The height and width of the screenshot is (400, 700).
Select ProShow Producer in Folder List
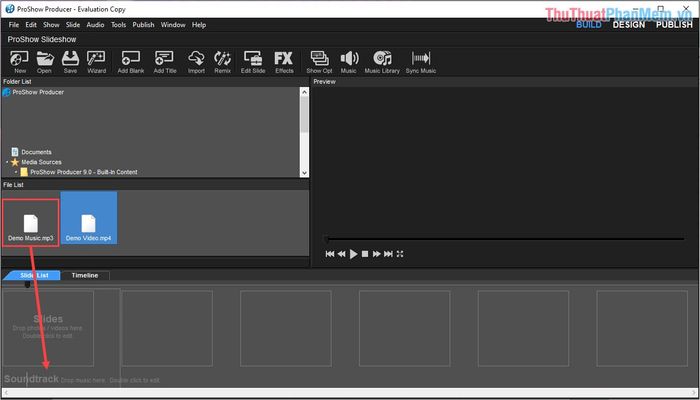coord(38,92)
